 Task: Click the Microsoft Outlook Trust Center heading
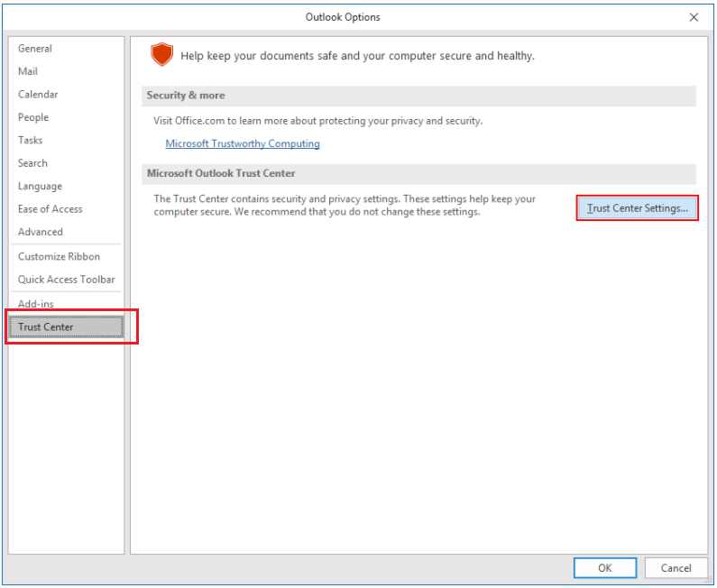[x=221, y=173]
